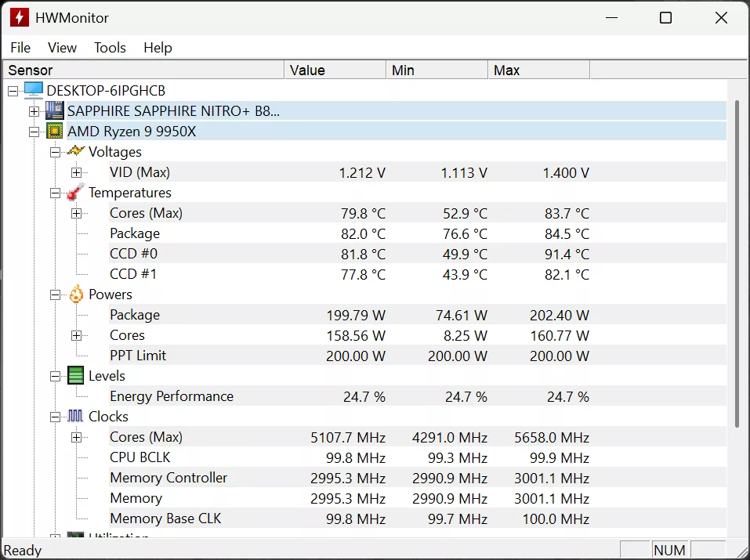Select the temperature Package row label
Image resolution: width=750 pixels, height=560 pixels.
point(135,233)
